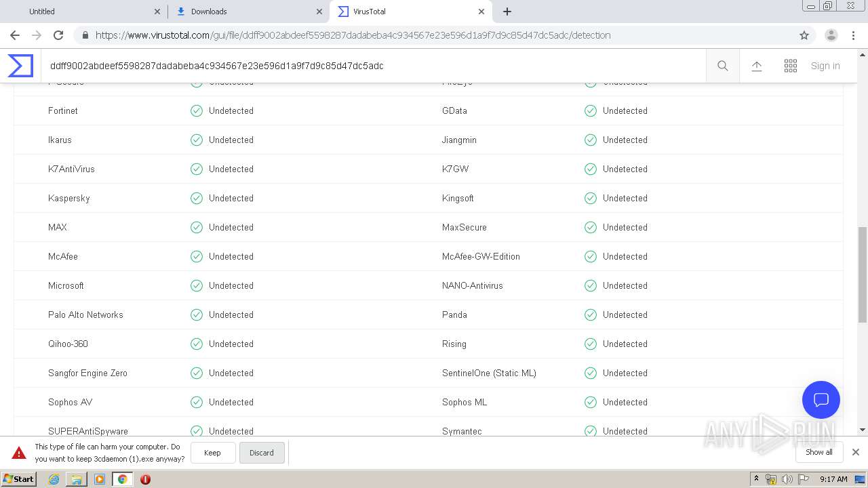
Task: Open the Windows Start button
Action: [x=19, y=479]
